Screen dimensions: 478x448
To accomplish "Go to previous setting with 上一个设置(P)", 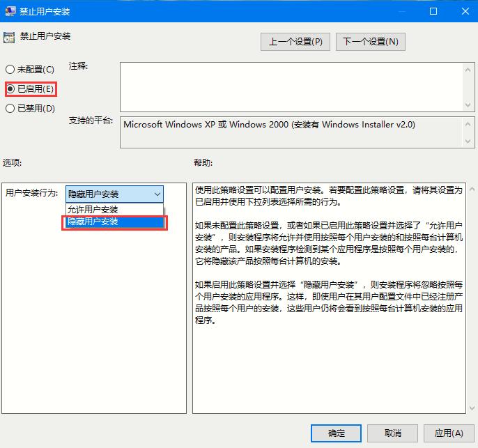I will pos(295,42).
